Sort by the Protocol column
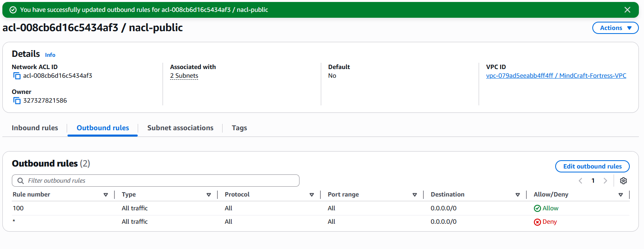The height and width of the screenshot is (249, 644). 311,195
